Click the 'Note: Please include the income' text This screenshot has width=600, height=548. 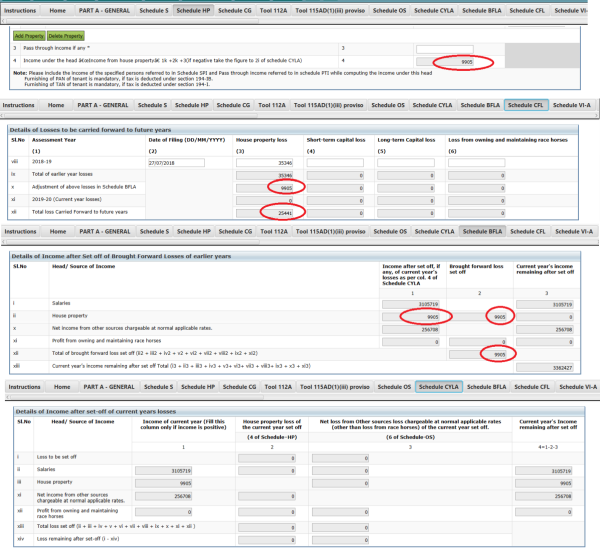[x=223, y=73]
